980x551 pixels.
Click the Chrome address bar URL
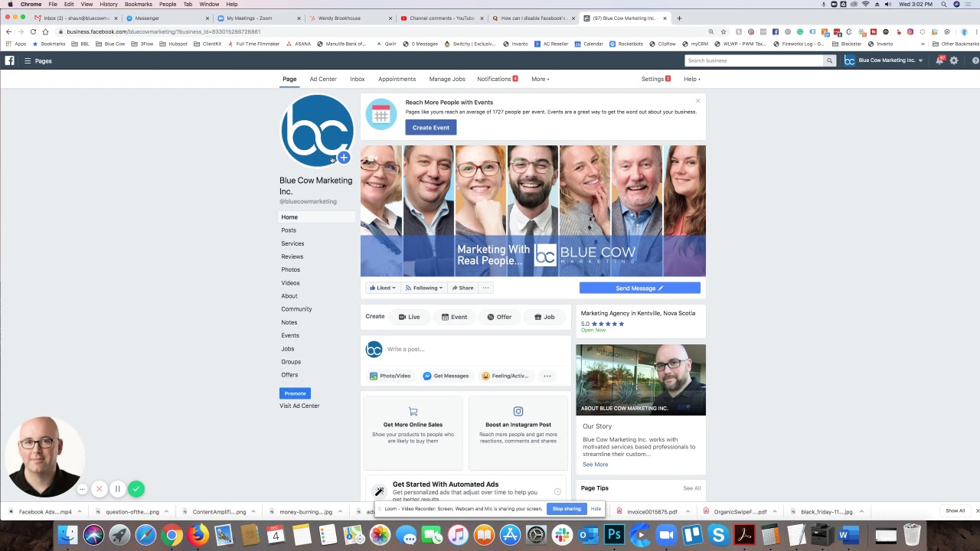click(x=163, y=31)
